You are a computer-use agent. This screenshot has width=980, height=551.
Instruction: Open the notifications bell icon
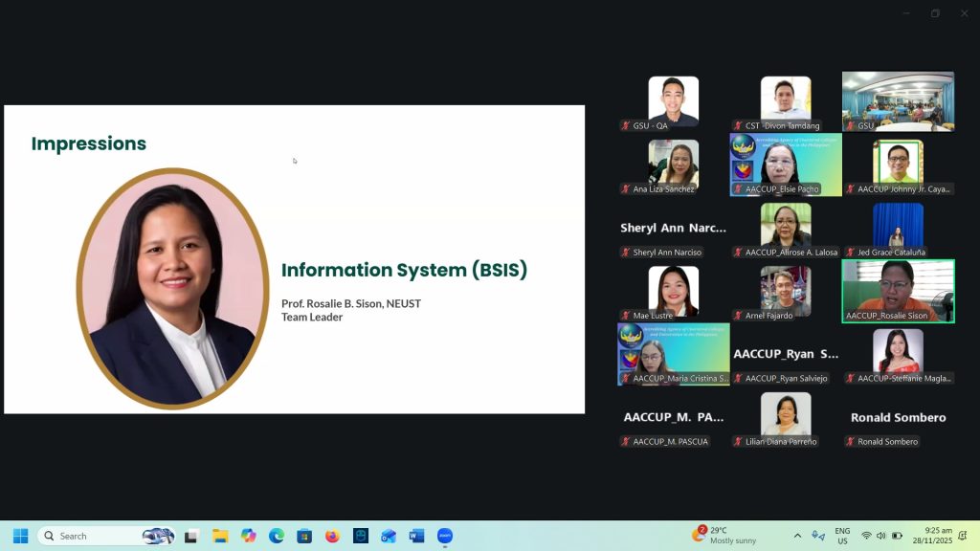[963, 536]
